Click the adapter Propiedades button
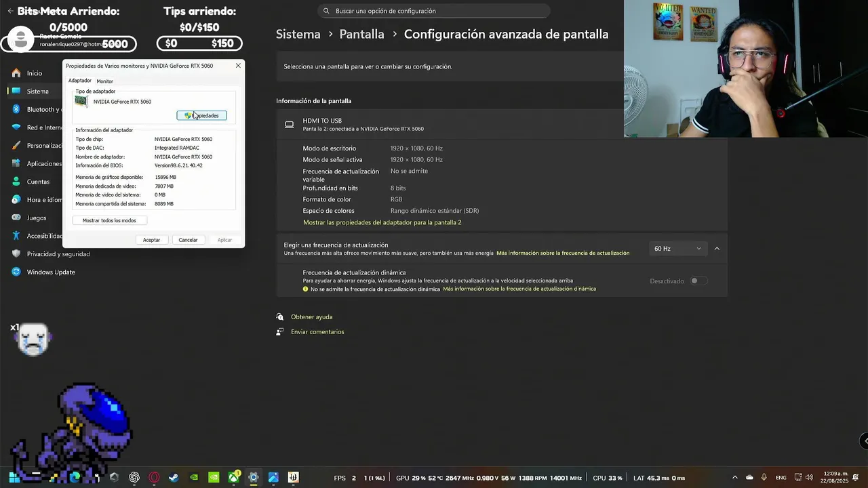Image resolution: width=868 pixels, height=488 pixels. [201, 115]
